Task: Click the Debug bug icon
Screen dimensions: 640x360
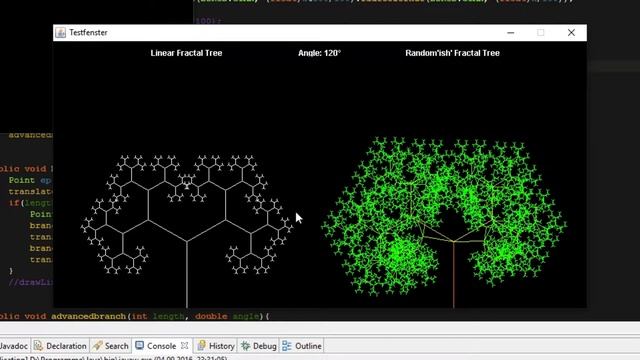Action: pyautogui.click(x=245, y=346)
